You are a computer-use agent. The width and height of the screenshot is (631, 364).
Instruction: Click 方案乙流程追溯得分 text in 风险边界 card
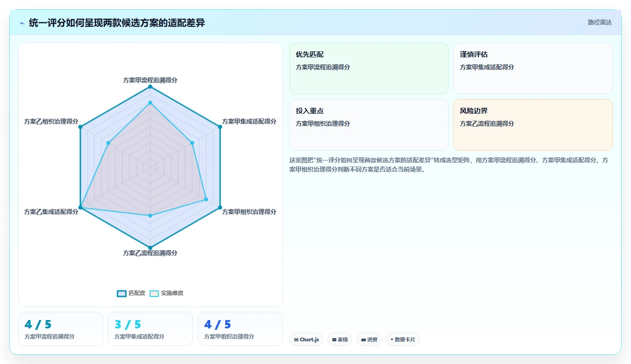[x=487, y=123]
